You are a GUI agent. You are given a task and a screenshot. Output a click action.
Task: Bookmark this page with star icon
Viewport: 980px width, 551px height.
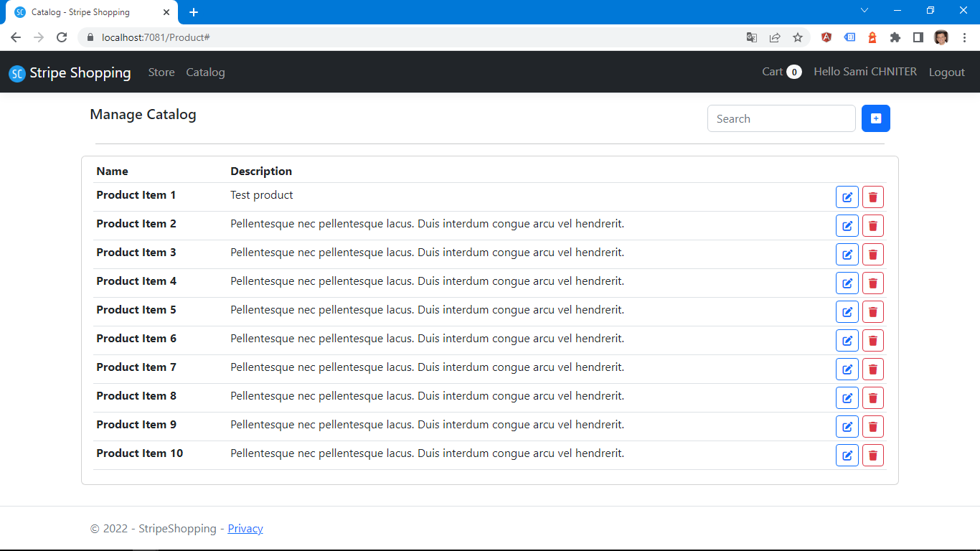[797, 37]
